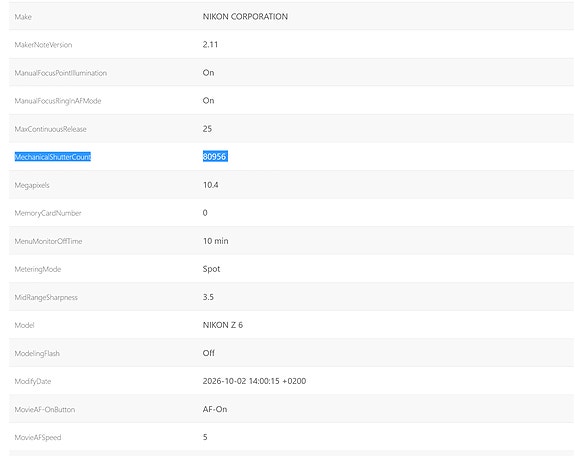Click the MidRangeSharpness label

[x=46, y=298]
